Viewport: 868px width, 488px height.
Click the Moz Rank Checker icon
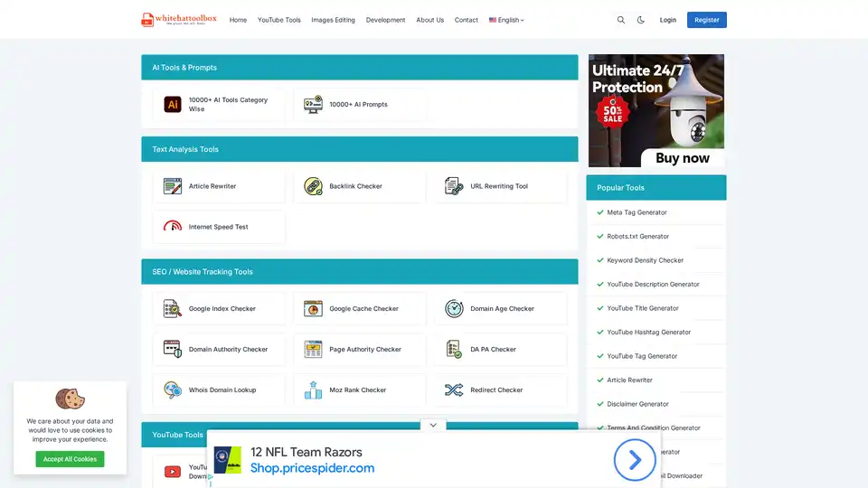313,390
